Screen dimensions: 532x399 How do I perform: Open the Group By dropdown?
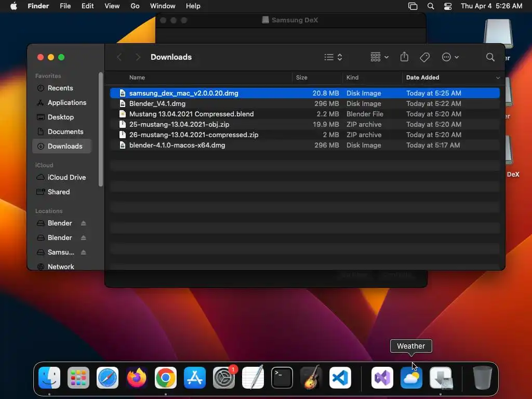click(379, 57)
